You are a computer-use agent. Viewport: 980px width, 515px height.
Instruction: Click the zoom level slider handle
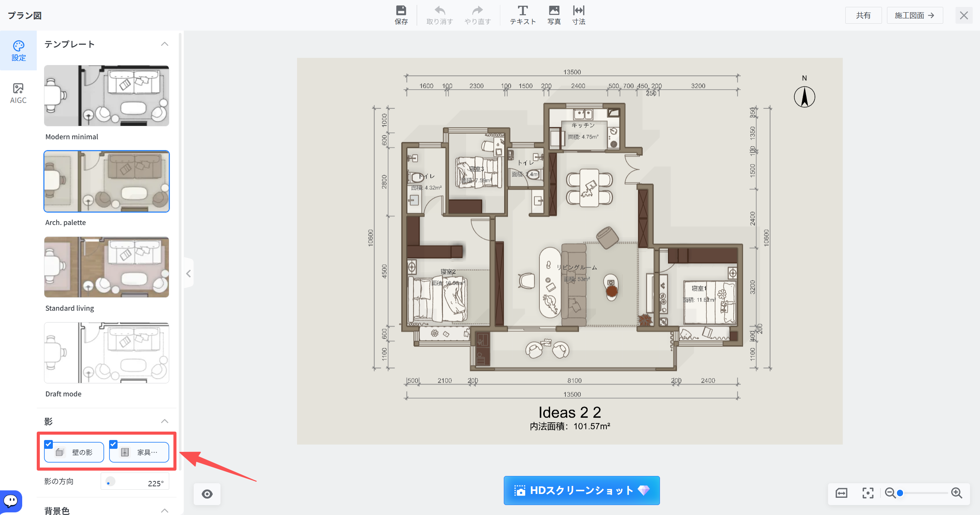click(x=900, y=493)
